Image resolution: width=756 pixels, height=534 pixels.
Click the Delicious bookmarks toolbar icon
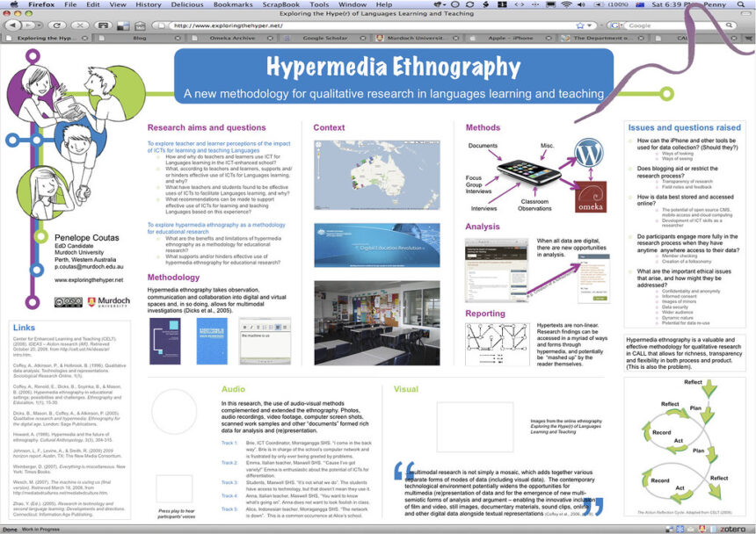point(123,25)
